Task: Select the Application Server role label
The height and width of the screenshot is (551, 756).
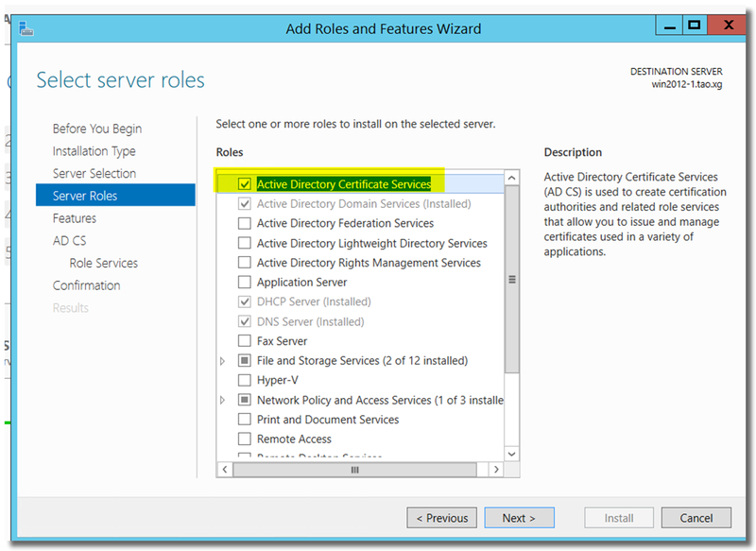Action: (301, 282)
